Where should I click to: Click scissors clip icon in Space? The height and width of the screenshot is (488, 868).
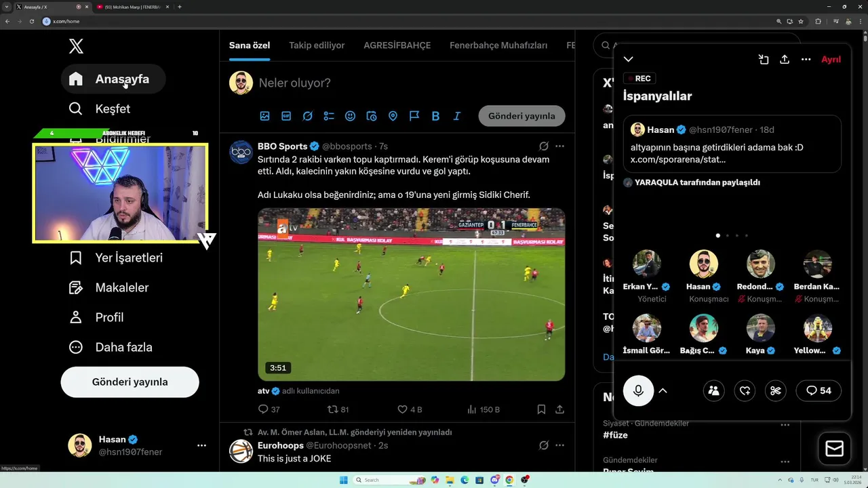tap(776, 390)
